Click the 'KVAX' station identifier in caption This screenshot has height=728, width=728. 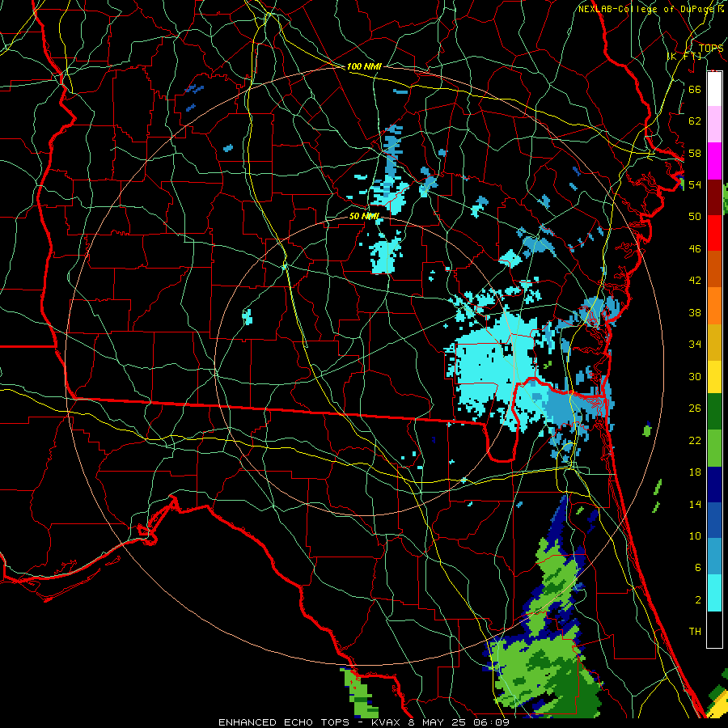(x=387, y=722)
